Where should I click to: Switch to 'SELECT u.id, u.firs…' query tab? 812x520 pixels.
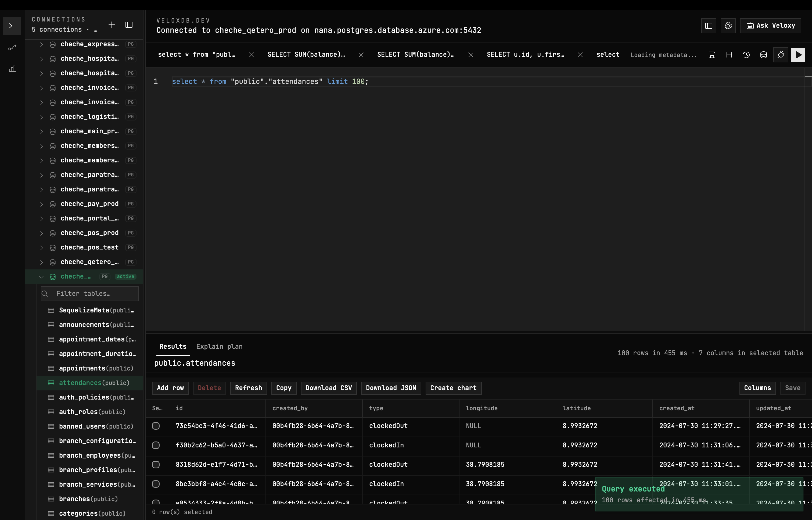point(525,55)
